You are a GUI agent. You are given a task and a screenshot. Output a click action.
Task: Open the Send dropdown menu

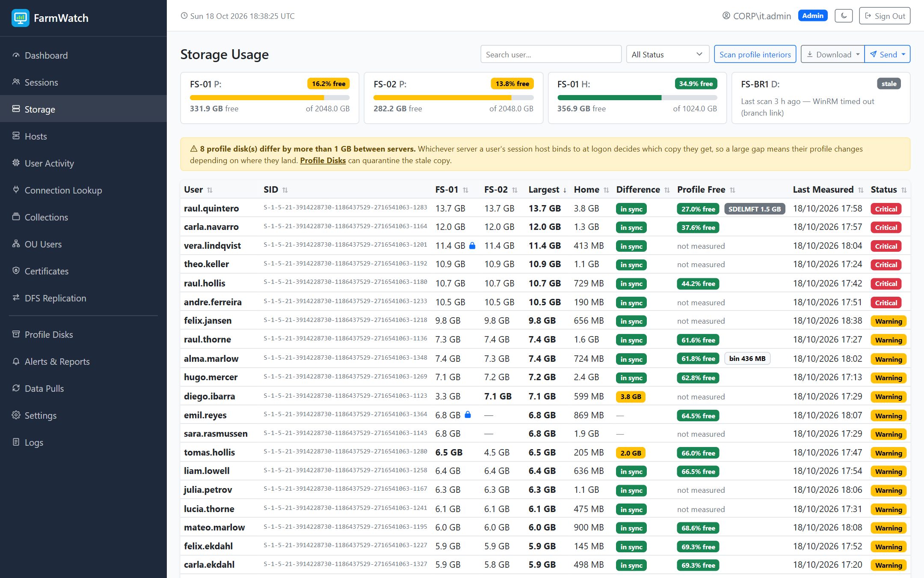(888, 54)
